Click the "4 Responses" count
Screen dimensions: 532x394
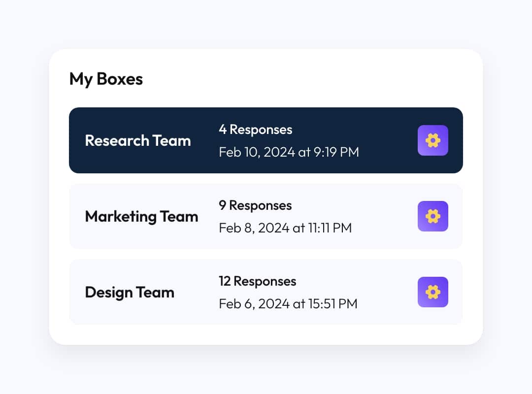pos(256,130)
